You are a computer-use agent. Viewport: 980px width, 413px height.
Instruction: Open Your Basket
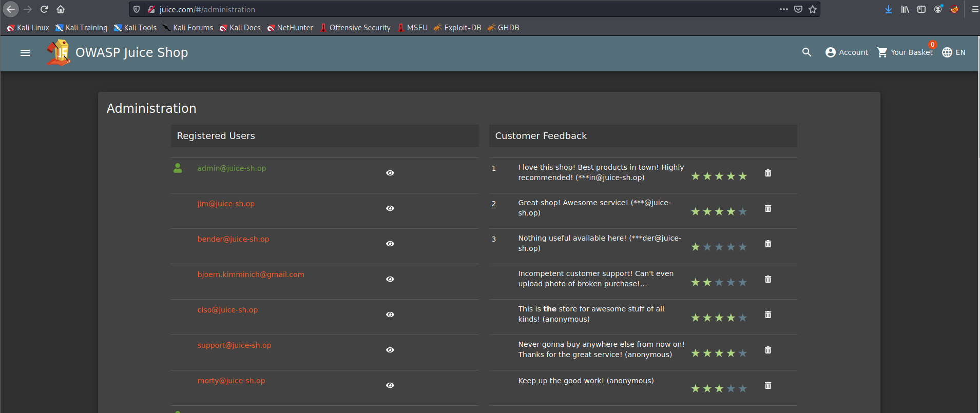pos(905,52)
